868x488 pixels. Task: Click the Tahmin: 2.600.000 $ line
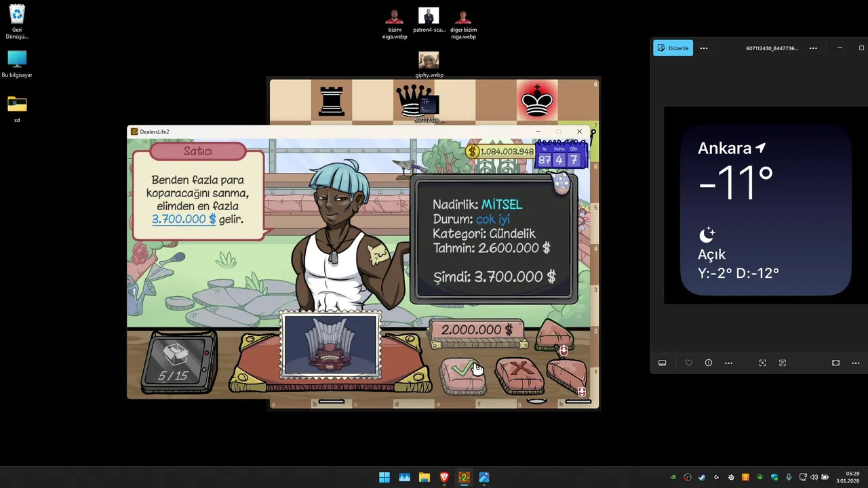tap(492, 248)
